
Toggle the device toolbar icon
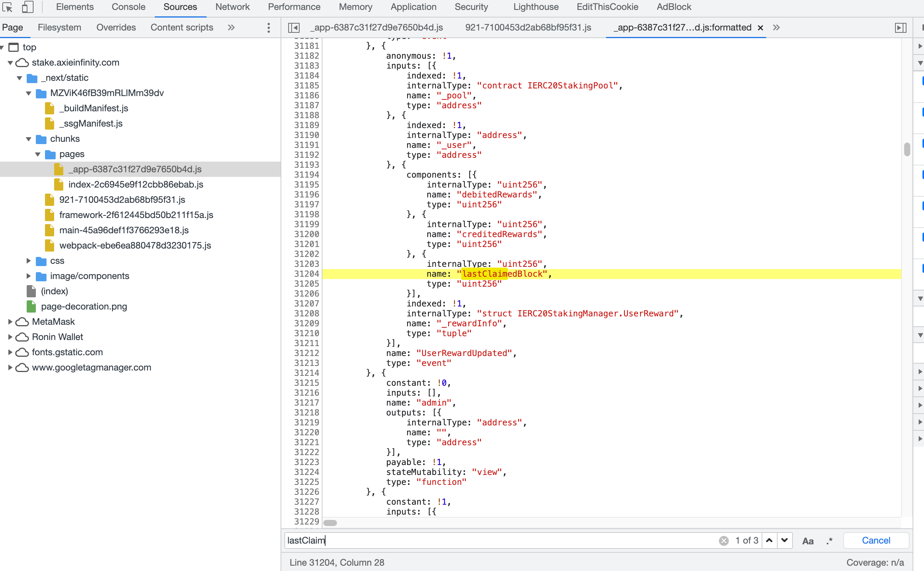(27, 7)
